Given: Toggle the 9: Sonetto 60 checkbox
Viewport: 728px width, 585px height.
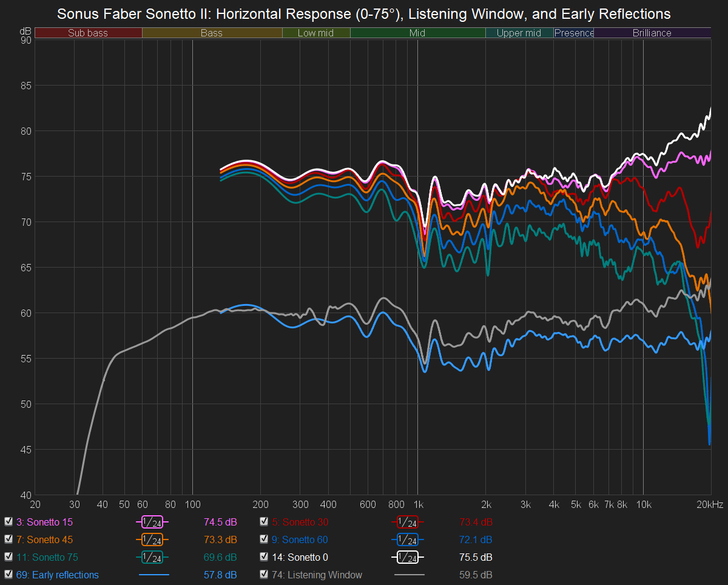Looking at the screenshot, I should [x=264, y=539].
